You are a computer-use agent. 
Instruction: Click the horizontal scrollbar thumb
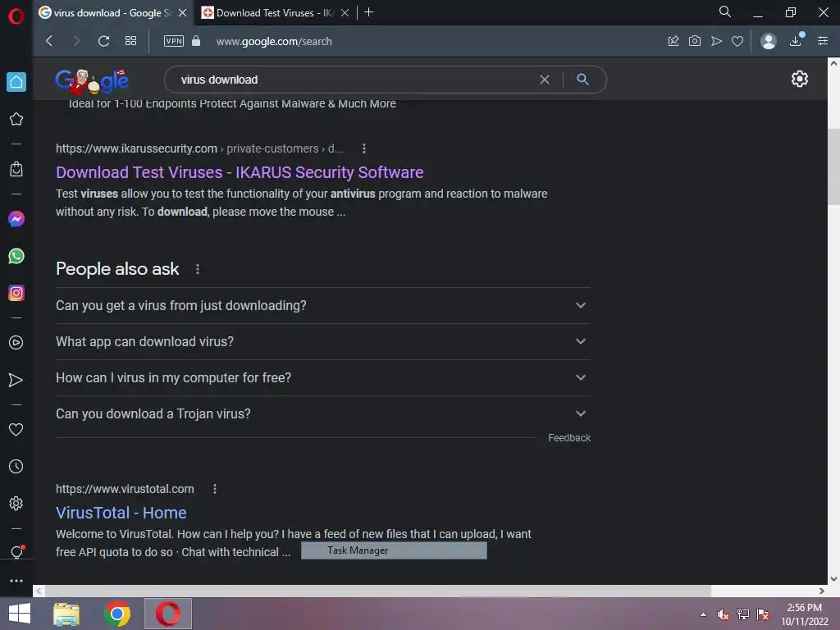point(377,591)
